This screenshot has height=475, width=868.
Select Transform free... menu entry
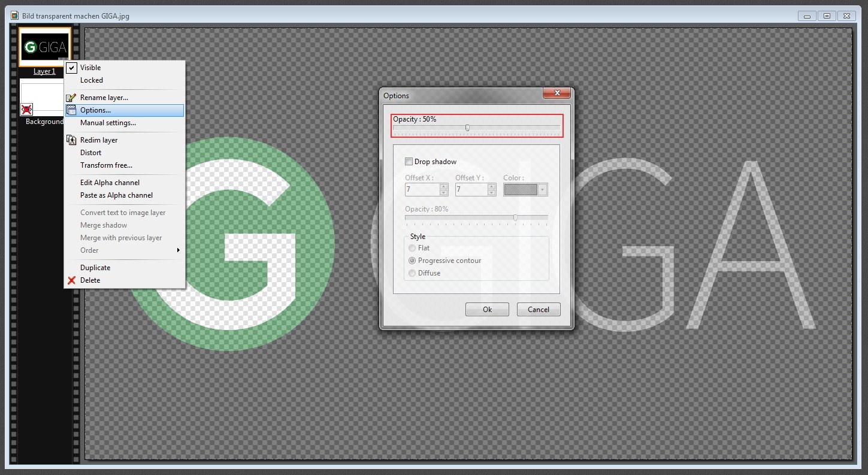pyautogui.click(x=125, y=165)
